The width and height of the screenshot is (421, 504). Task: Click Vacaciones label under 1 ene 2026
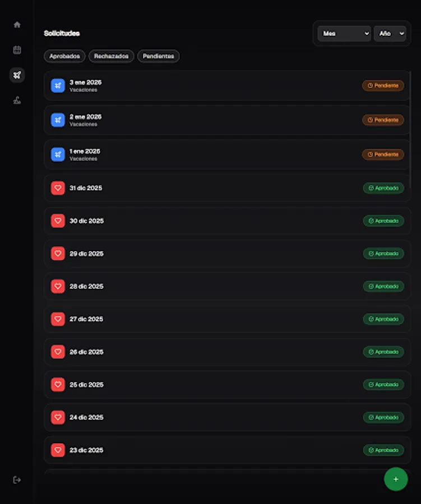click(x=84, y=159)
